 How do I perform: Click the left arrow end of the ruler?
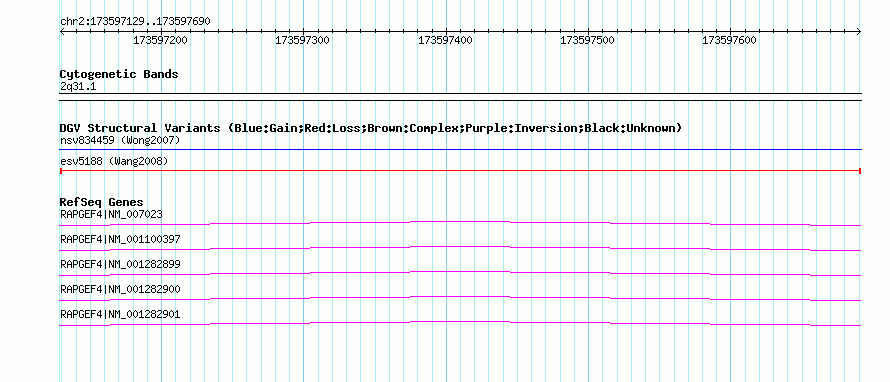(62, 32)
